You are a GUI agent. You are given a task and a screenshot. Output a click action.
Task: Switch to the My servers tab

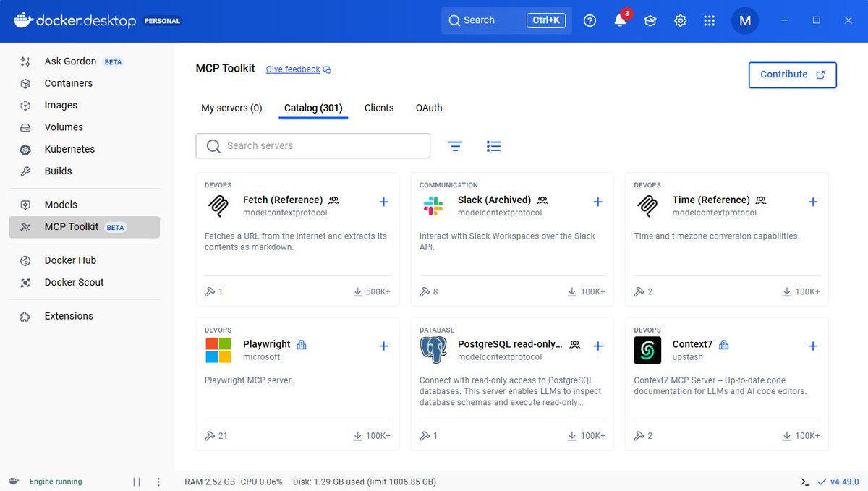[231, 107]
